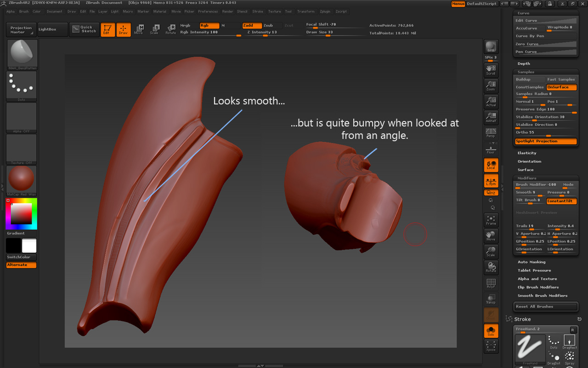Expand the Auto Masking section
This screenshot has height=368, width=588.
531,262
